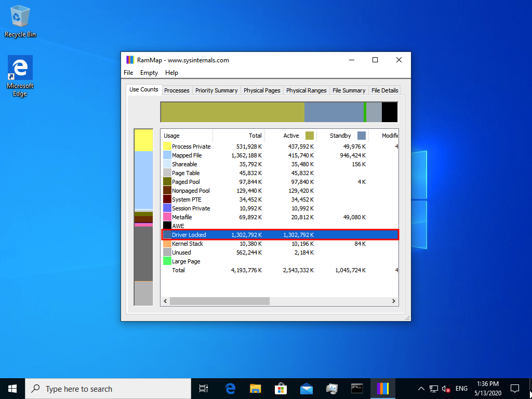The width and height of the screenshot is (532, 399).
Task: Click the Task View taskbar icon
Action: [x=204, y=389]
